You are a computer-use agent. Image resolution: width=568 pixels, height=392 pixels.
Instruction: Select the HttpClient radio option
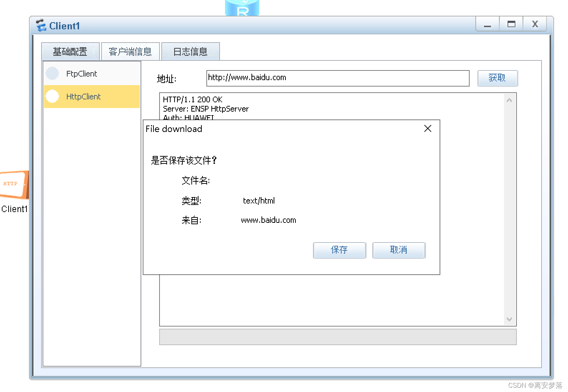(x=52, y=96)
